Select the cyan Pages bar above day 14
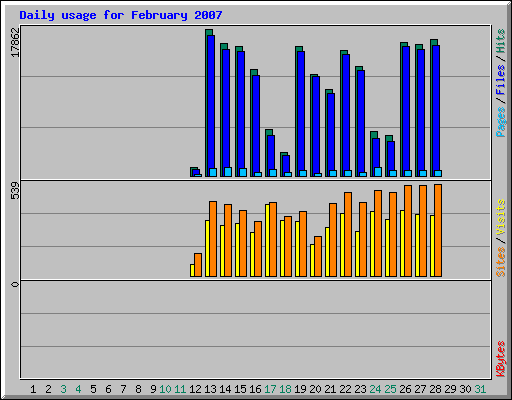Viewport: 512px width, 400px height. 228,172
